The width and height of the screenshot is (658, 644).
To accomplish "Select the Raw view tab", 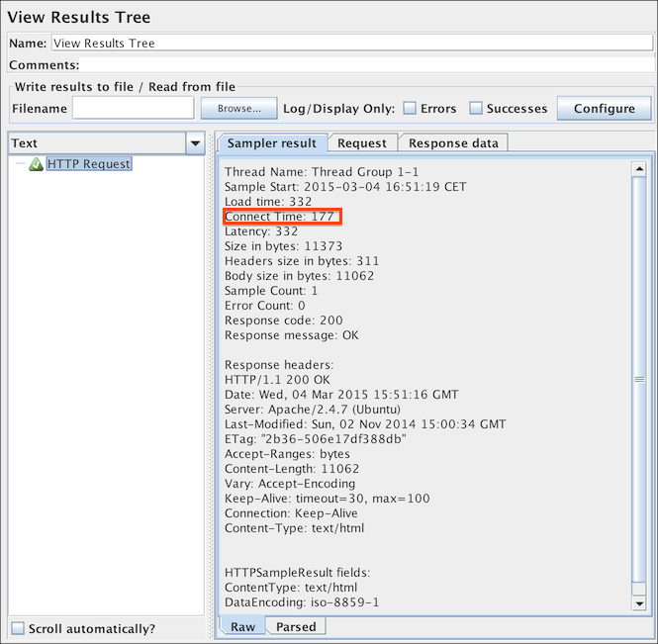I will pos(242,626).
